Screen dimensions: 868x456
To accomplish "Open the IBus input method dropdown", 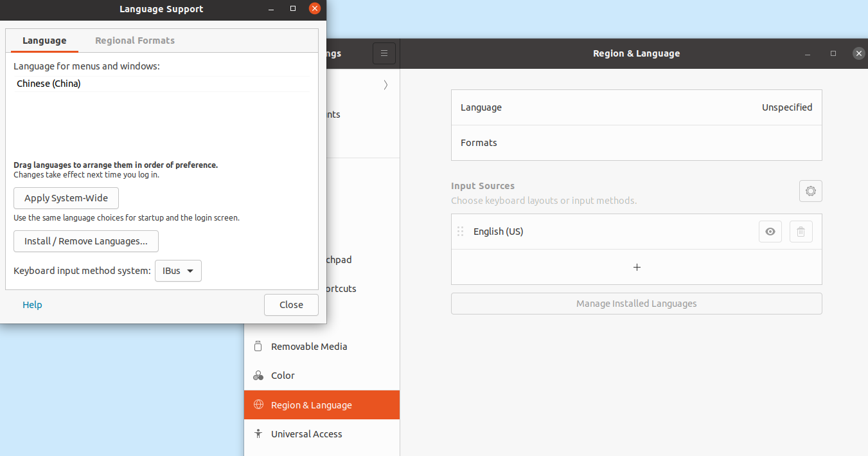I will point(178,271).
